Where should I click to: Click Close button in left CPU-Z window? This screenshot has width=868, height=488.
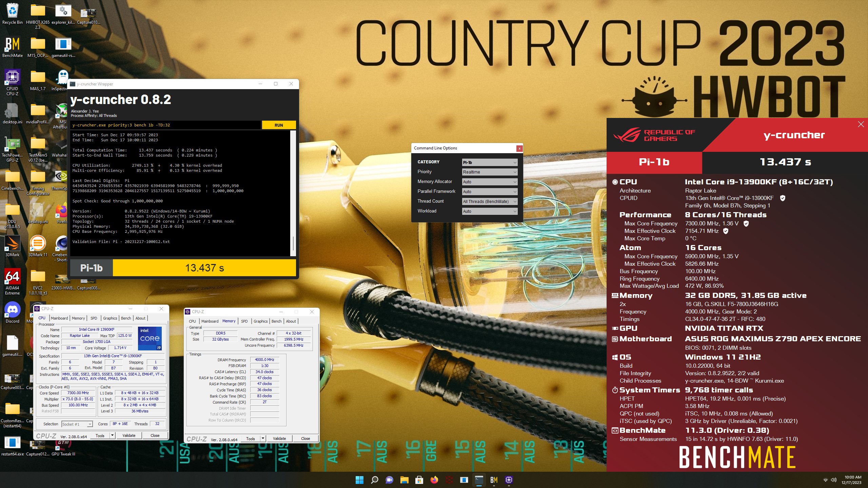(x=155, y=435)
